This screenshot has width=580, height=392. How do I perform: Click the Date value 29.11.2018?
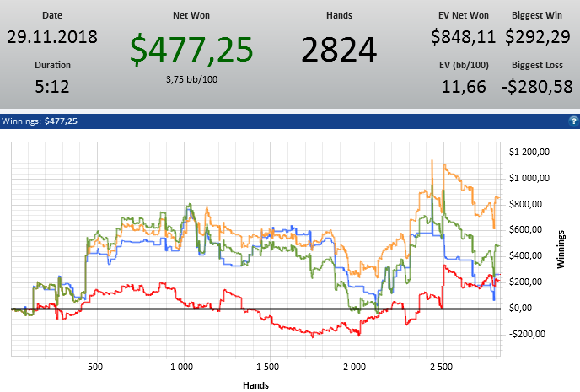pyautogui.click(x=52, y=36)
